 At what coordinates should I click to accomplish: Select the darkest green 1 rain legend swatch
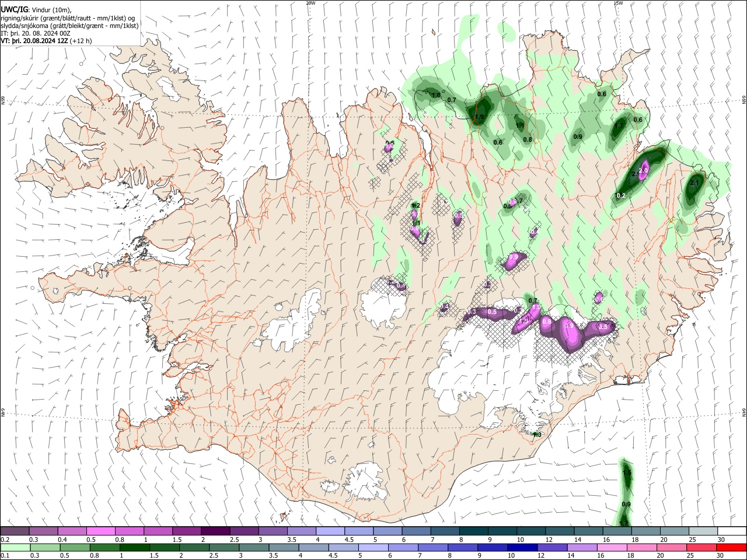click(x=135, y=547)
